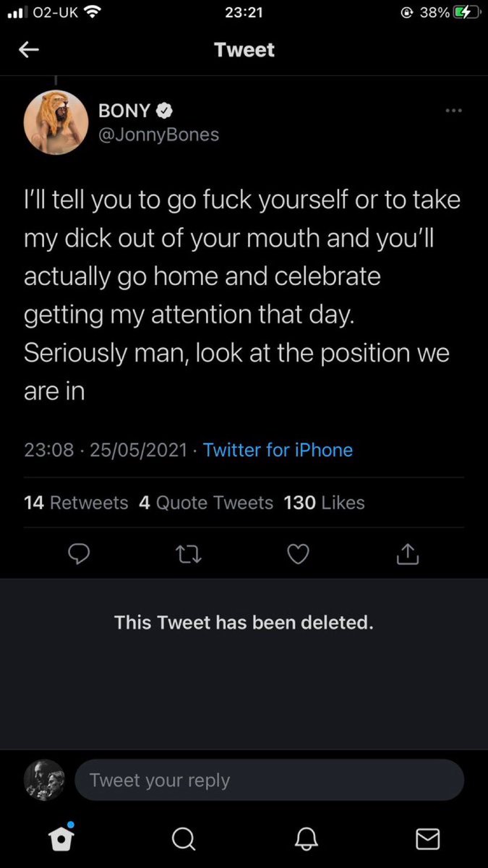Open the @JonnyBones handle profile
This screenshot has width=488, height=868.
(158, 135)
